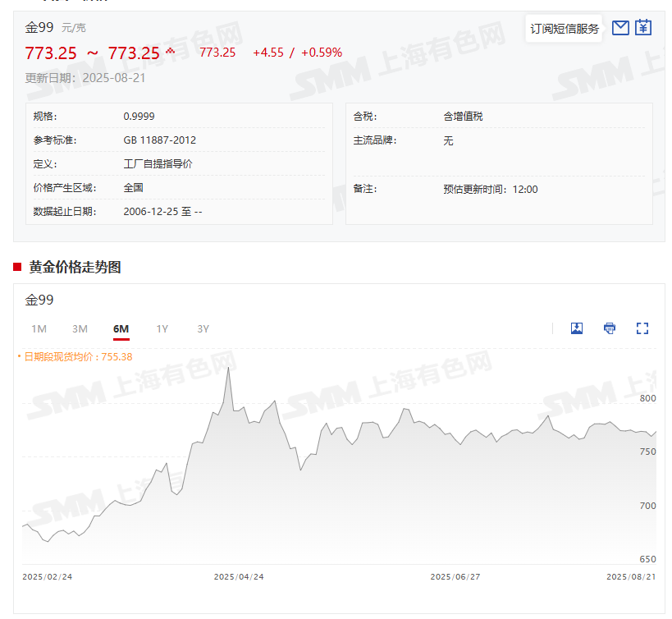Click the +0.59% price change value
This screenshot has height=619, width=672.
(x=322, y=53)
